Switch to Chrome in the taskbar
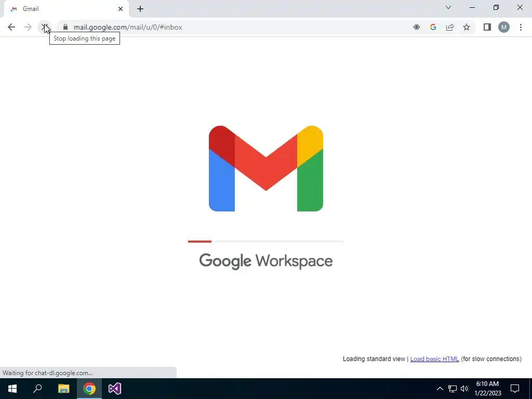This screenshot has height=399, width=532. pyautogui.click(x=89, y=389)
